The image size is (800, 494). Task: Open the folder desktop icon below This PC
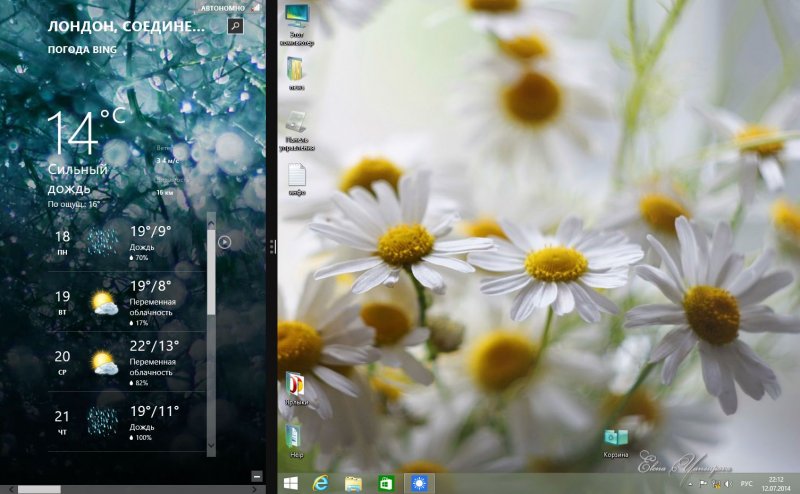296,74
